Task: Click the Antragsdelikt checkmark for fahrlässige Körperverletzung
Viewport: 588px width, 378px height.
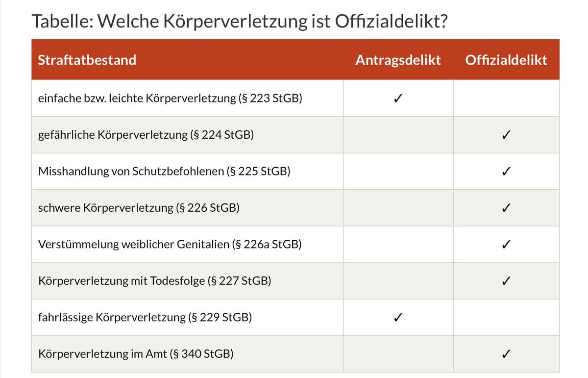Action: pyautogui.click(x=398, y=318)
